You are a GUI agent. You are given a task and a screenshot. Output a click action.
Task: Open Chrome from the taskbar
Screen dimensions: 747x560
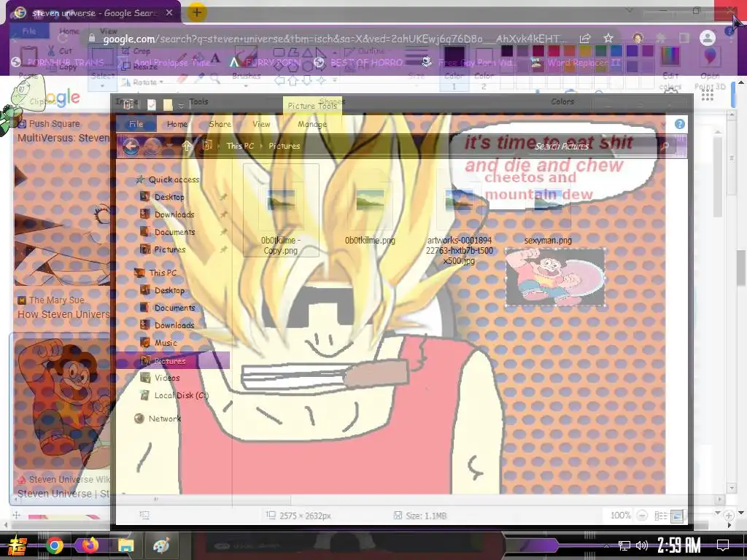(55, 545)
